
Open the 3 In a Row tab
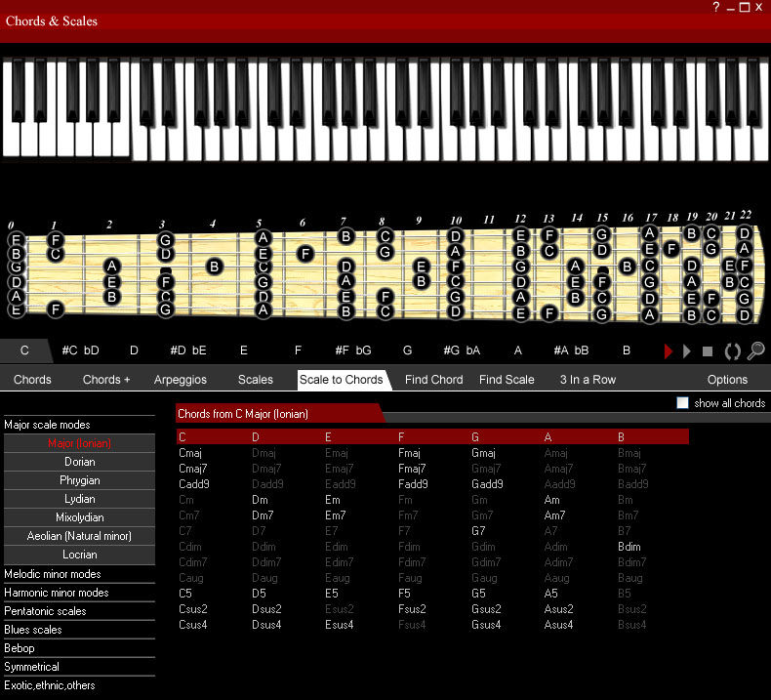tap(588, 380)
